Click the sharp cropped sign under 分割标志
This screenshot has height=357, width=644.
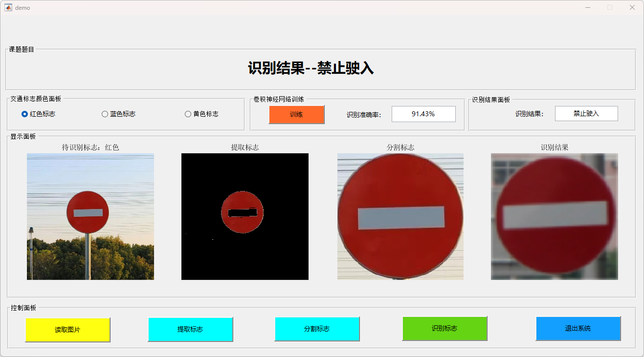click(400, 216)
